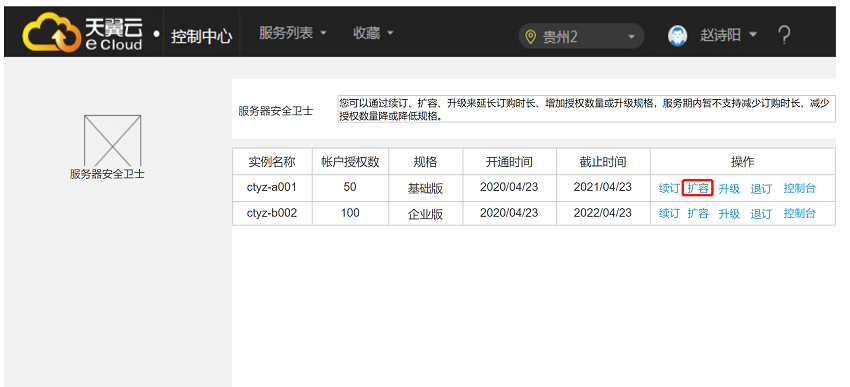Open 控制台 for ctyz-b002
Screen dimensions: 850x387
pos(800,214)
